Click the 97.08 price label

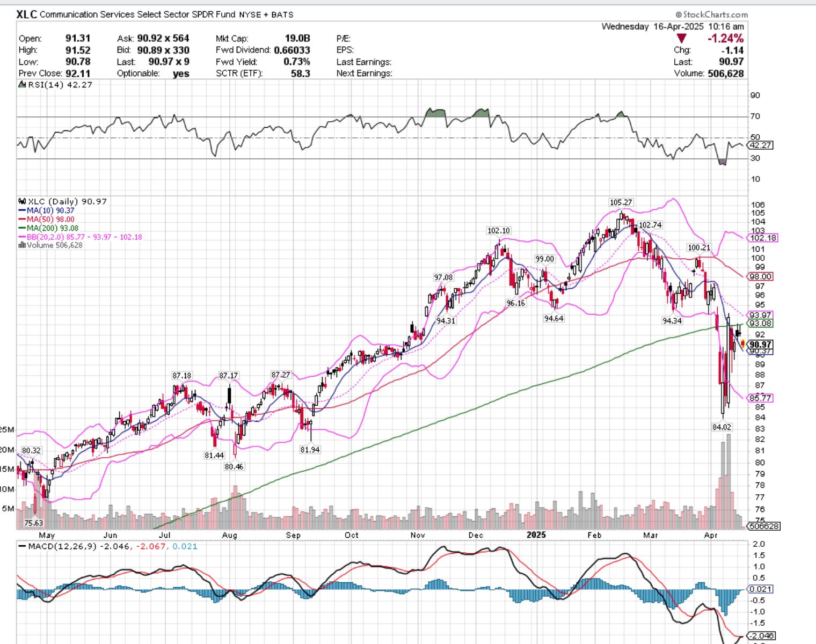(443, 277)
